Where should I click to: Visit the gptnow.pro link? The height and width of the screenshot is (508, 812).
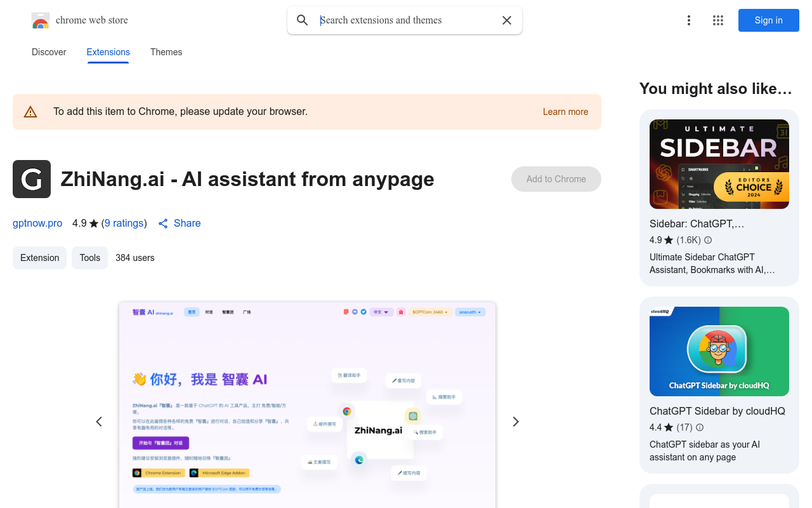tap(37, 224)
